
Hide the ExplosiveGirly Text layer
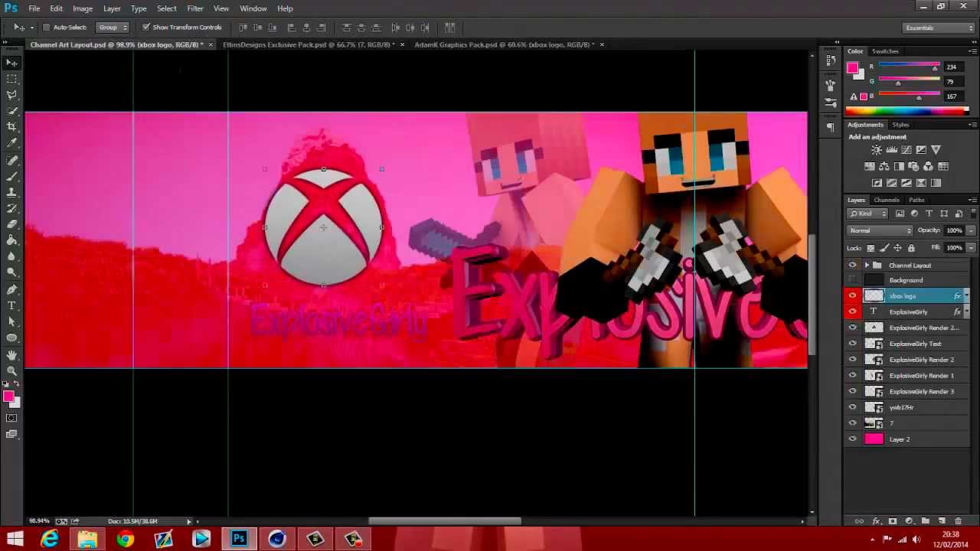(852, 344)
